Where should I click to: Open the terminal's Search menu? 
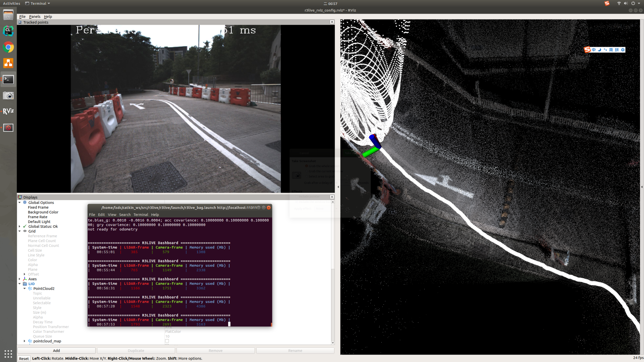(x=125, y=215)
